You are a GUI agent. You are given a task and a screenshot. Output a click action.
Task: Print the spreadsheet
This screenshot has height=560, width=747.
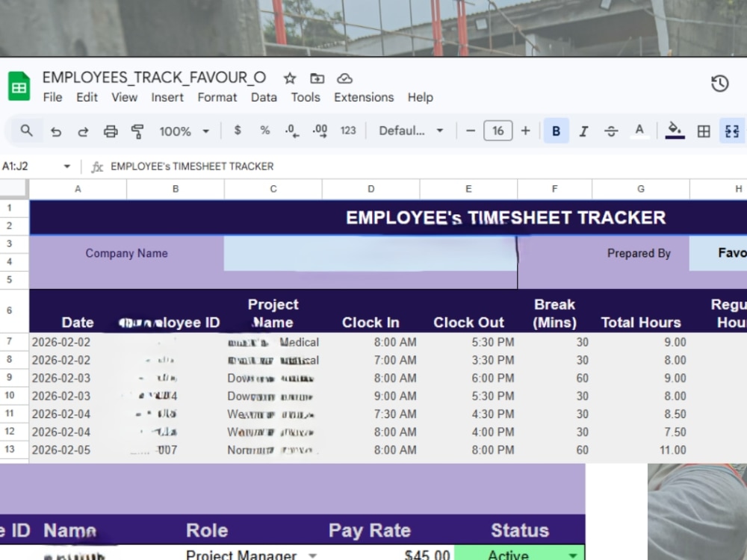[x=111, y=131]
